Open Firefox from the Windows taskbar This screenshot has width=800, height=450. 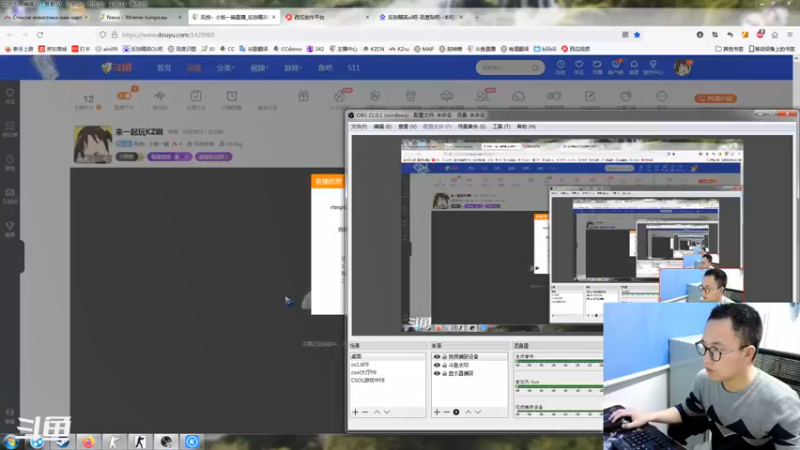tap(89, 441)
